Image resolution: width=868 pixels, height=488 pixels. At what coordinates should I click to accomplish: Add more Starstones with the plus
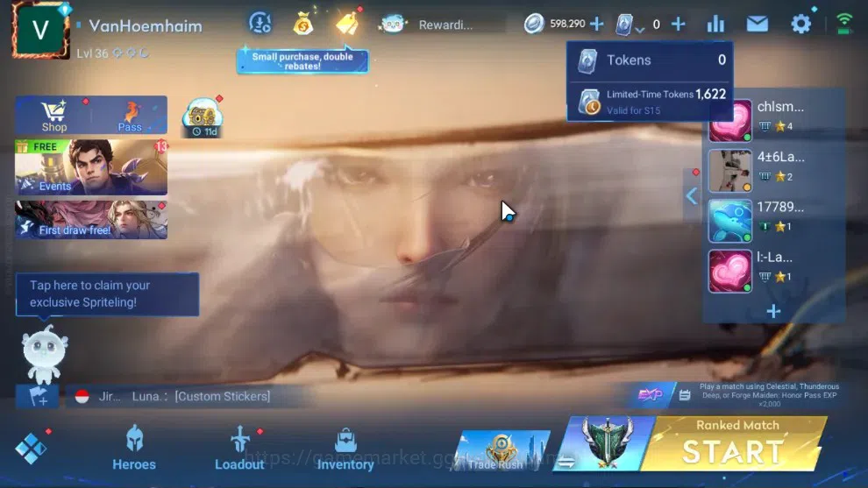(597, 24)
